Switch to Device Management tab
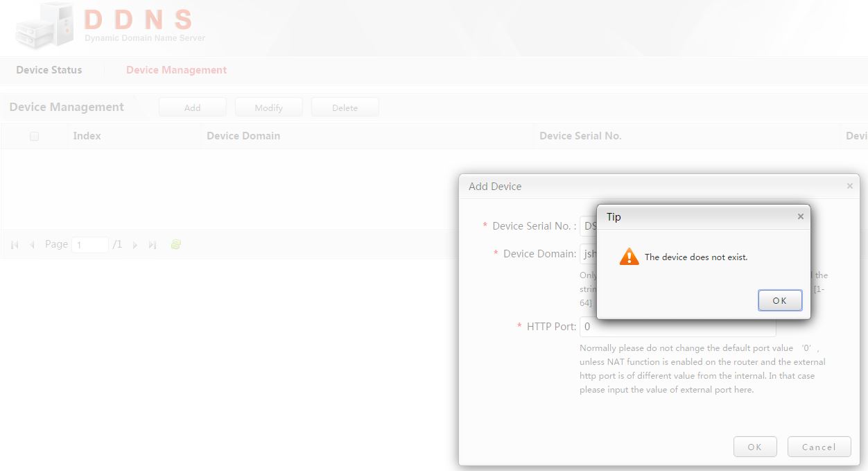Image resolution: width=868 pixels, height=471 pixels. tap(176, 70)
